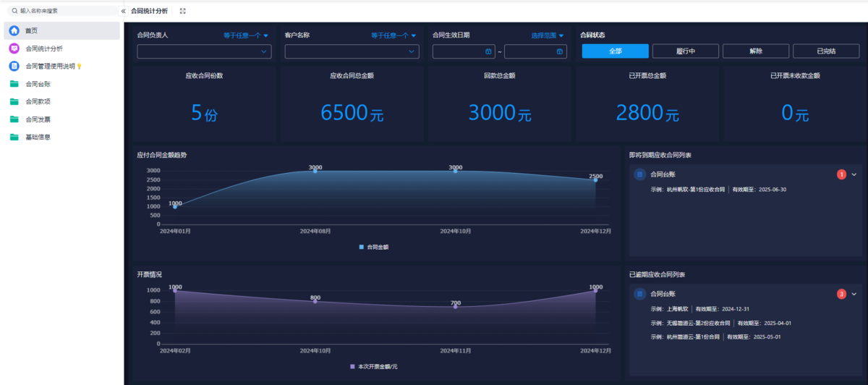Collapse 合同台账 group in 已逾期 list
The height and width of the screenshot is (385, 868).
[x=854, y=294]
